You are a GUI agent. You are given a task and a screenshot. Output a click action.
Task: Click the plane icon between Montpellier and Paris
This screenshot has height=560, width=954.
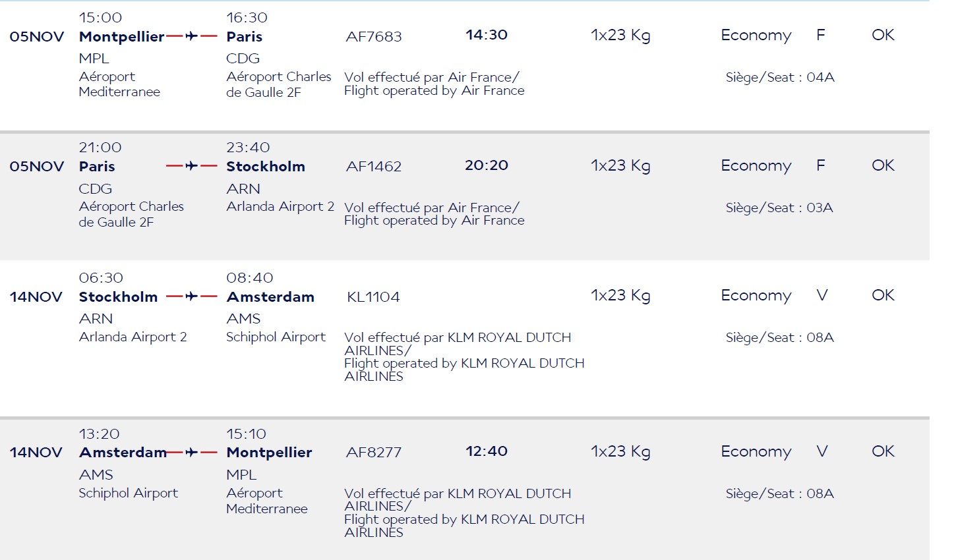(x=191, y=36)
